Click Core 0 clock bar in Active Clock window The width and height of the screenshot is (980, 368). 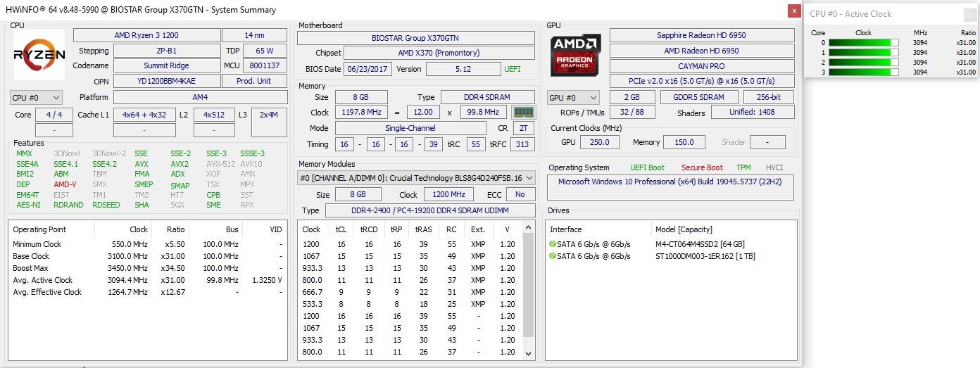pos(864,42)
